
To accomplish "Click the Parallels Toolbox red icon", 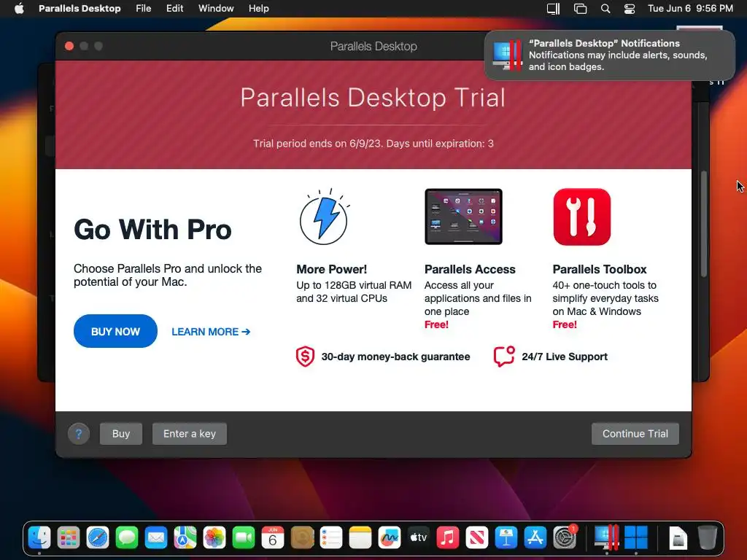I will click(x=581, y=217).
